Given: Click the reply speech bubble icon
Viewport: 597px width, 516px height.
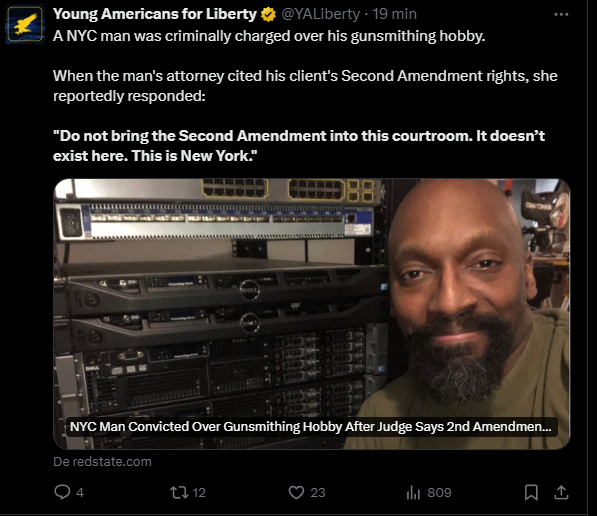Looking at the screenshot, I should (x=62, y=492).
